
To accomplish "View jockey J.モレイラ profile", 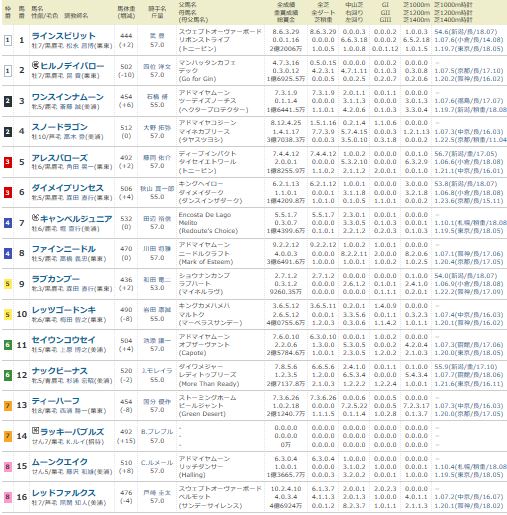I will [x=157, y=371].
